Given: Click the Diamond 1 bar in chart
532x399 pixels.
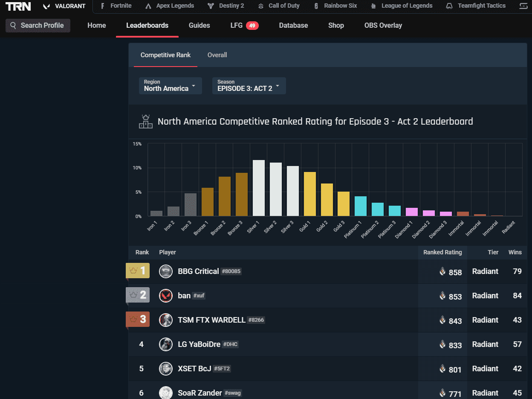Looking at the screenshot, I should [412, 212].
